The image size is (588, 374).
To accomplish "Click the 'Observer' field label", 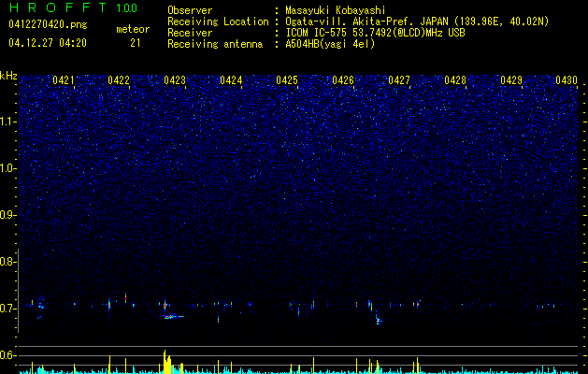I will coord(190,10).
